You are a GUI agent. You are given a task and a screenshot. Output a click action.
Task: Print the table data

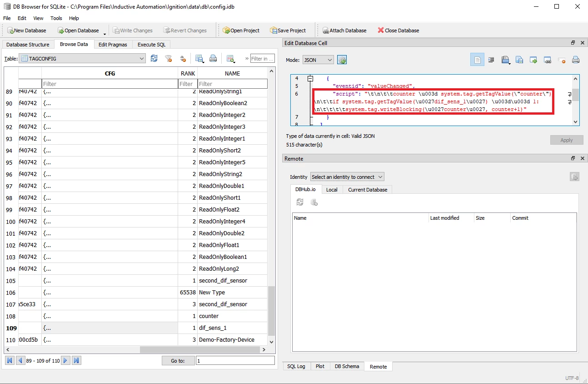tap(213, 58)
